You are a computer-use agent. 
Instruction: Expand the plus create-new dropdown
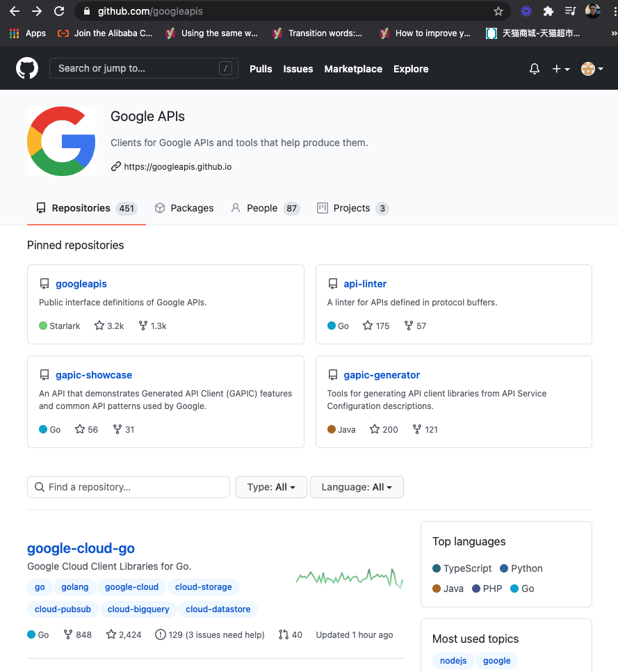560,69
